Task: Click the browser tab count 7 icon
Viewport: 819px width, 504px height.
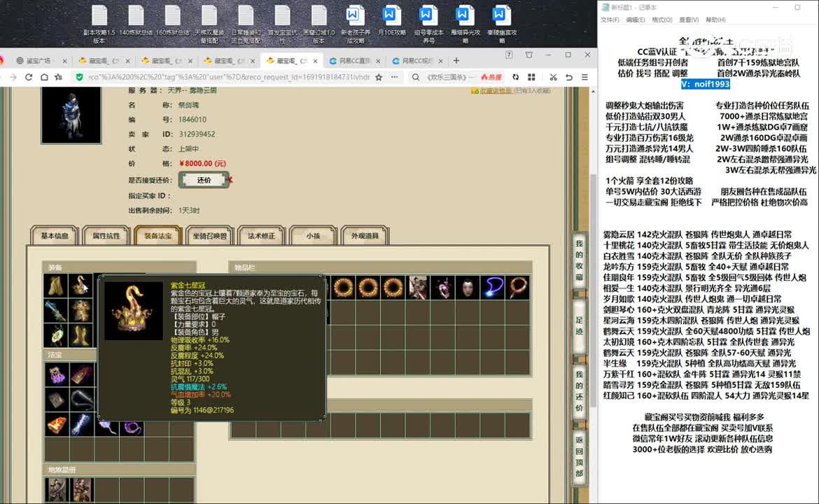Action: (x=509, y=55)
